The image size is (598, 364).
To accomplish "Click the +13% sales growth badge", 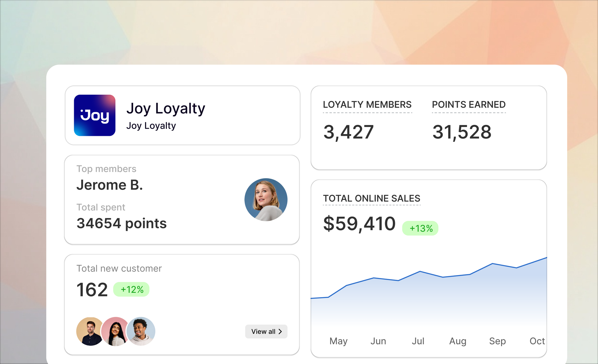I will [x=420, y=228].
